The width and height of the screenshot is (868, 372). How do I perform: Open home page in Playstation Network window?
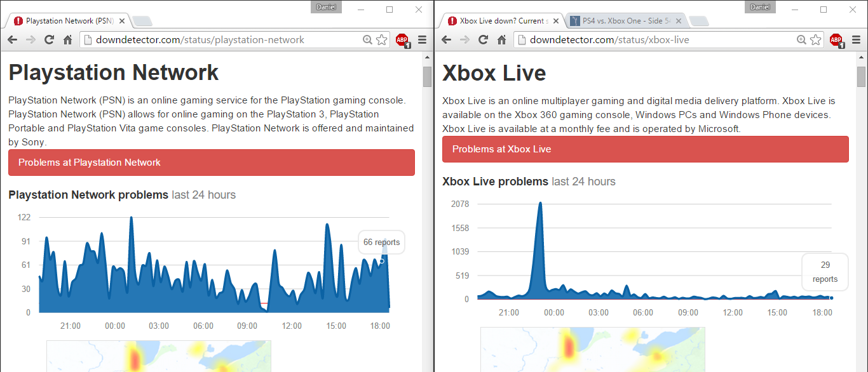[x=67, y=40]
